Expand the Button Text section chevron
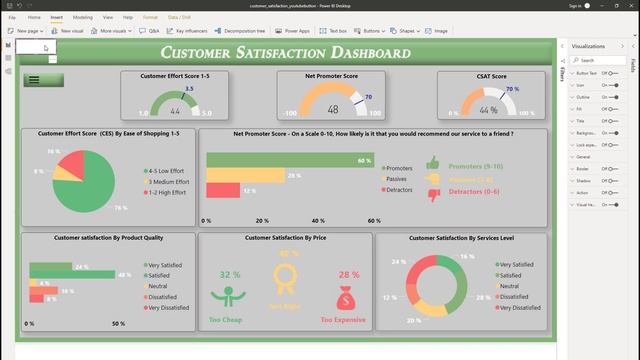Screen dimensions: 640x360 572,73
